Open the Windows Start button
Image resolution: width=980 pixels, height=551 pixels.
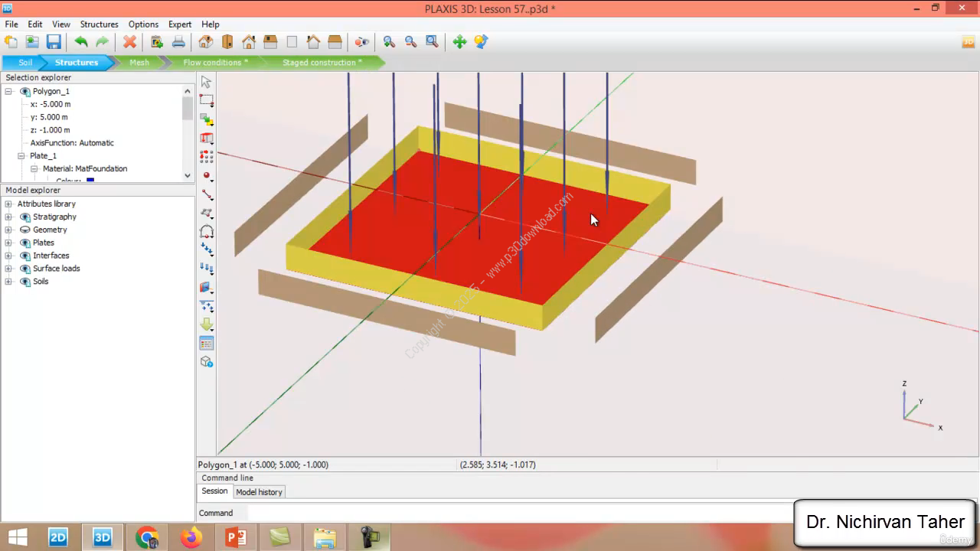click(17, 537)
